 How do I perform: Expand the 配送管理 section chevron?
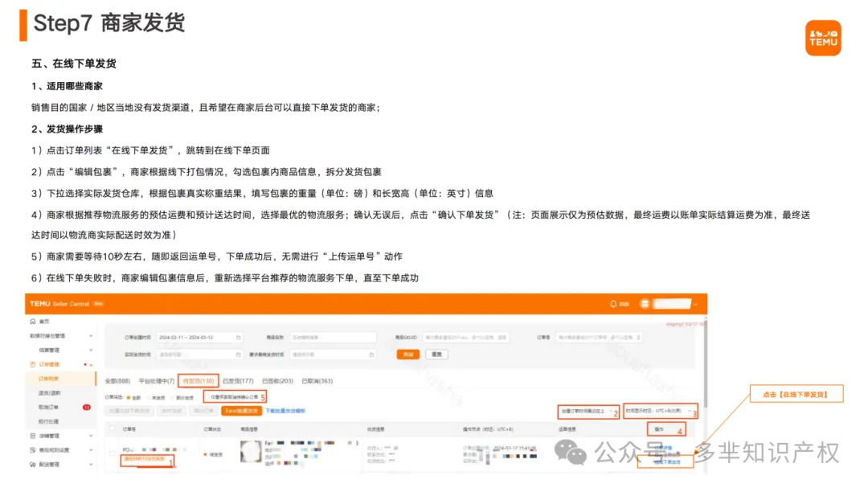(x=91, y=465)
